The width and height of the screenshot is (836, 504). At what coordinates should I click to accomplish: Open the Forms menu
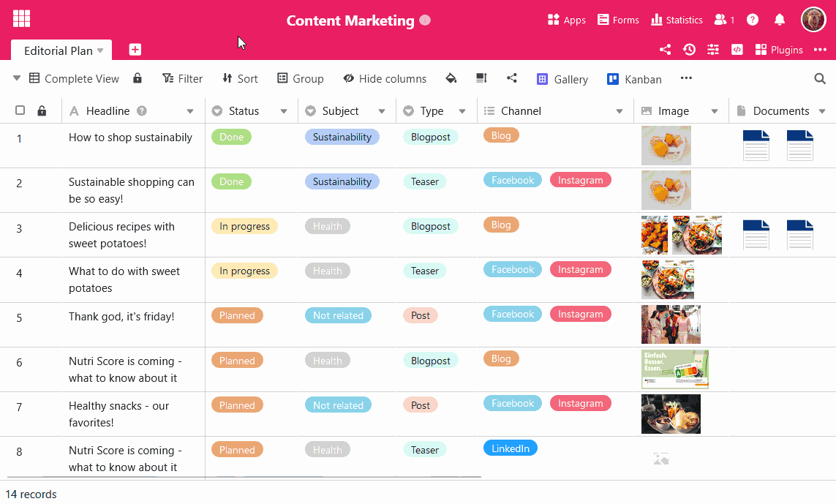(618, 20)
